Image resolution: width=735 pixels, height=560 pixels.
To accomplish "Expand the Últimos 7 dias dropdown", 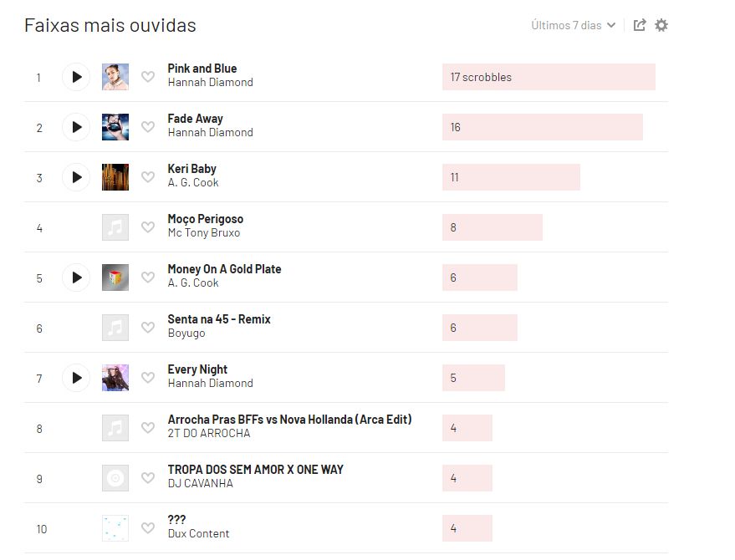I will click(573, 25).
